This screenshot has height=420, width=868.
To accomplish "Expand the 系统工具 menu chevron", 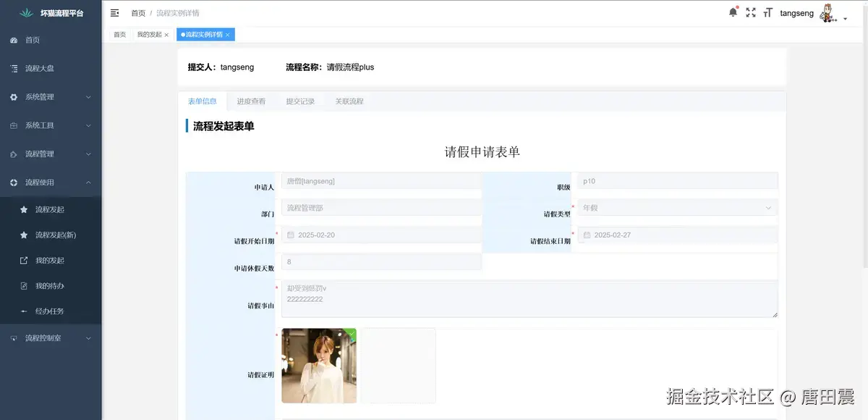I will pyautogui.click(x=88, y=125).
